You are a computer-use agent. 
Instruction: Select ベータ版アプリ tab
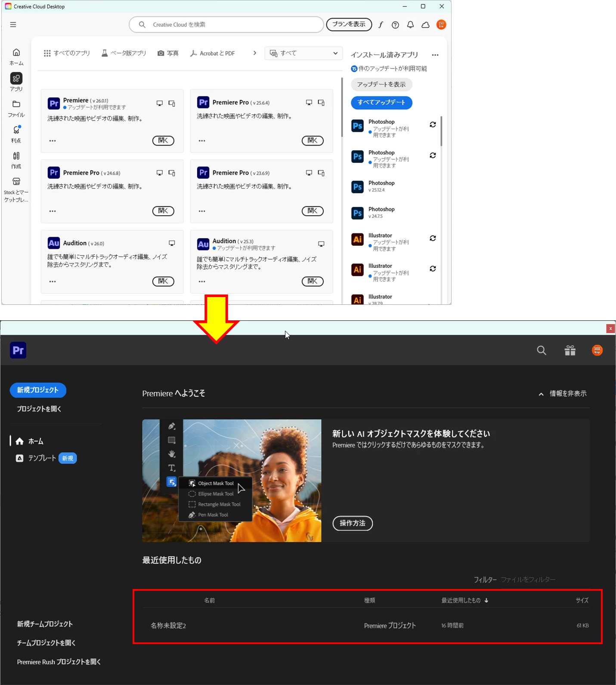[x=124, y=53]
